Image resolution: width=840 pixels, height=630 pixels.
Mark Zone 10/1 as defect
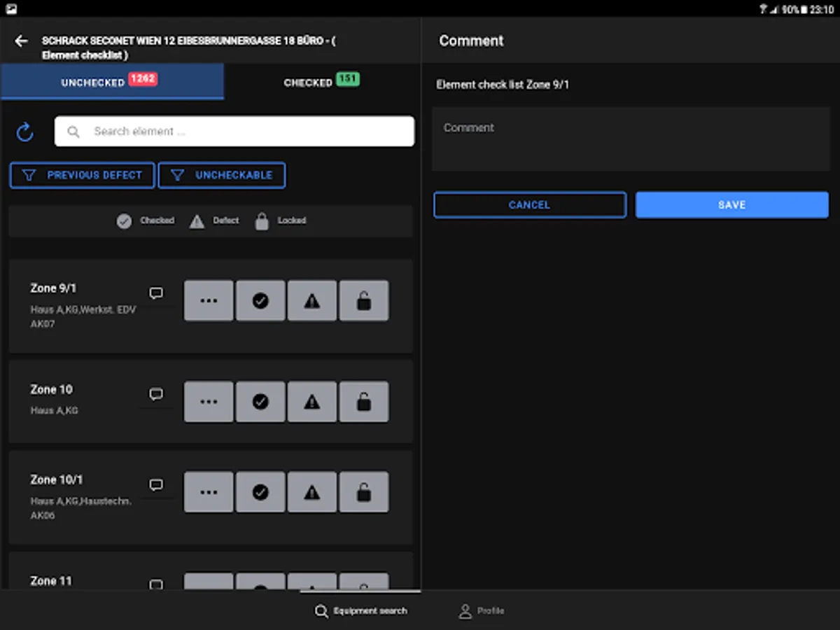click(x=312, y=492)
